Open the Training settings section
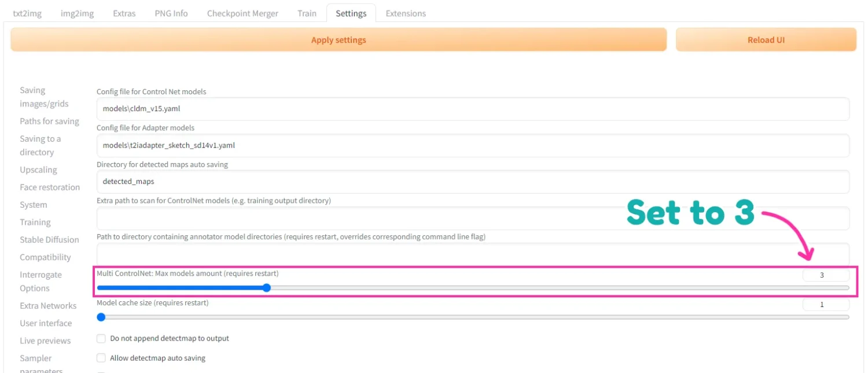The height and width of the screenshot is (373, 868). (35, 222)
